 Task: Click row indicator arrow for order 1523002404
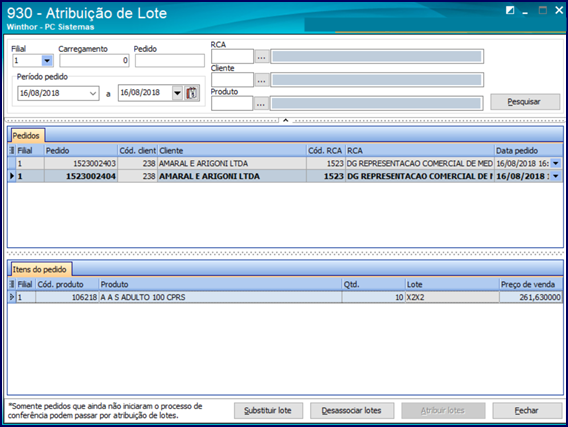click(x=12, y=176)
